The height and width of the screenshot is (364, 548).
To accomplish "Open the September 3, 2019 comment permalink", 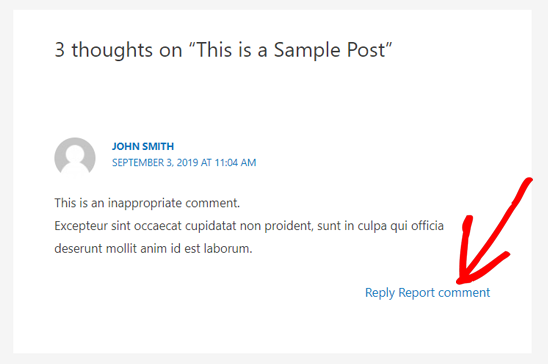I will pos(184,163).
